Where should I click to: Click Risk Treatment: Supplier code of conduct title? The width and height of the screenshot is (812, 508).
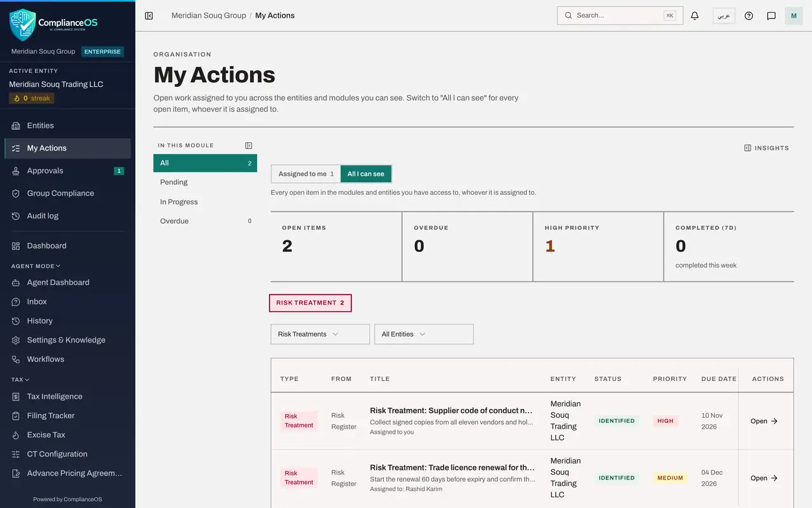(451, 410)
